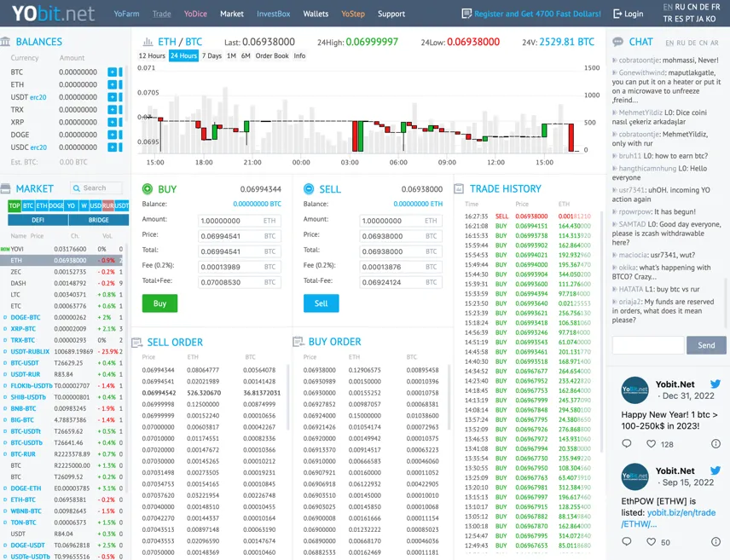Click the blue Sell circle icon
Image resolution: width=730 pixels, height=560 pixels.
click(309, 188)
